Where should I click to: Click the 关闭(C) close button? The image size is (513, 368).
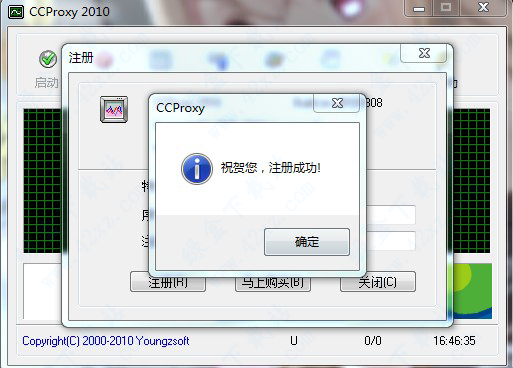coord(378,282)
